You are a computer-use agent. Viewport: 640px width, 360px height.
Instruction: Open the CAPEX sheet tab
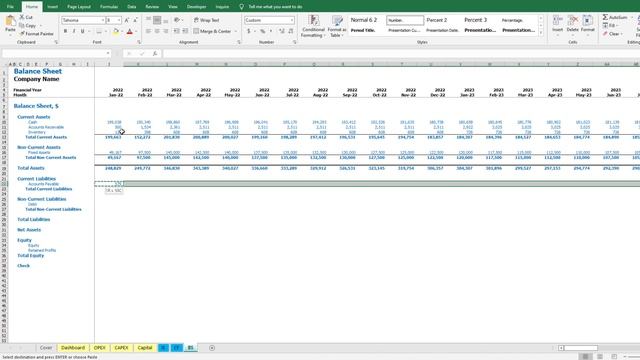pyautogui.click(x=121, y=348)
